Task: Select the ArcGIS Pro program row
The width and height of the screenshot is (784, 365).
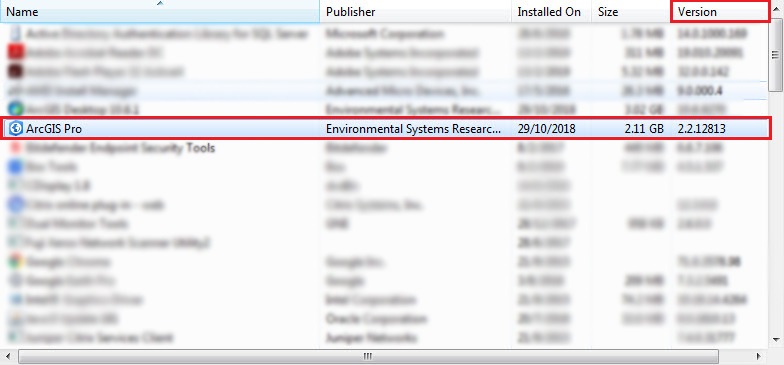Action: (385, 129)
